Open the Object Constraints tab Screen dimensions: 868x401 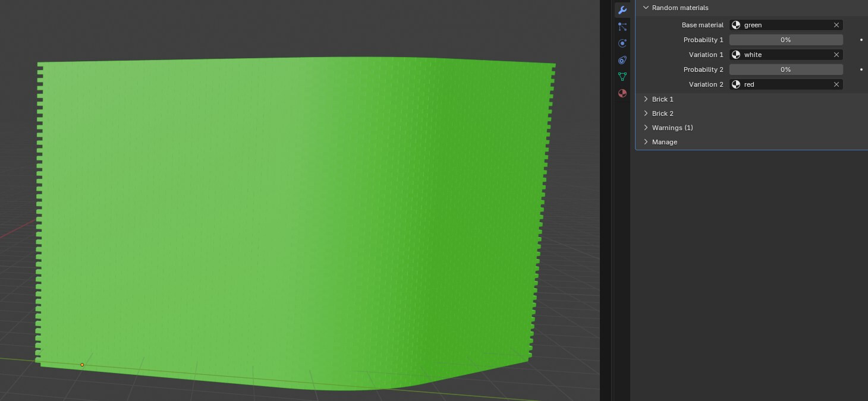(622, 60)
